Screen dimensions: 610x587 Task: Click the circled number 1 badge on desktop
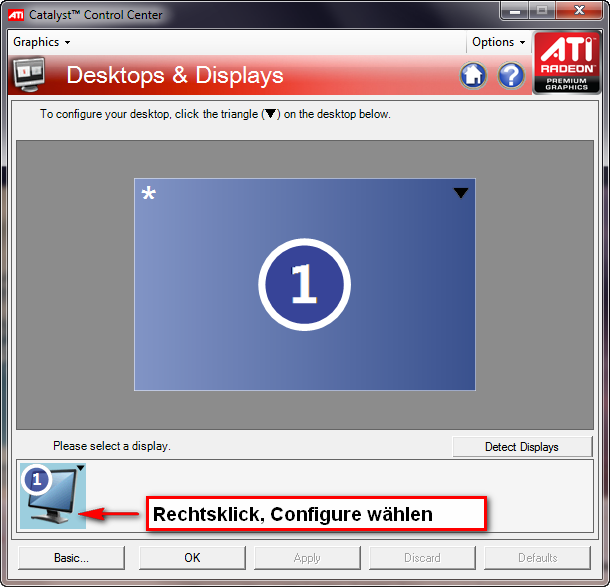(x=305, y=285)
